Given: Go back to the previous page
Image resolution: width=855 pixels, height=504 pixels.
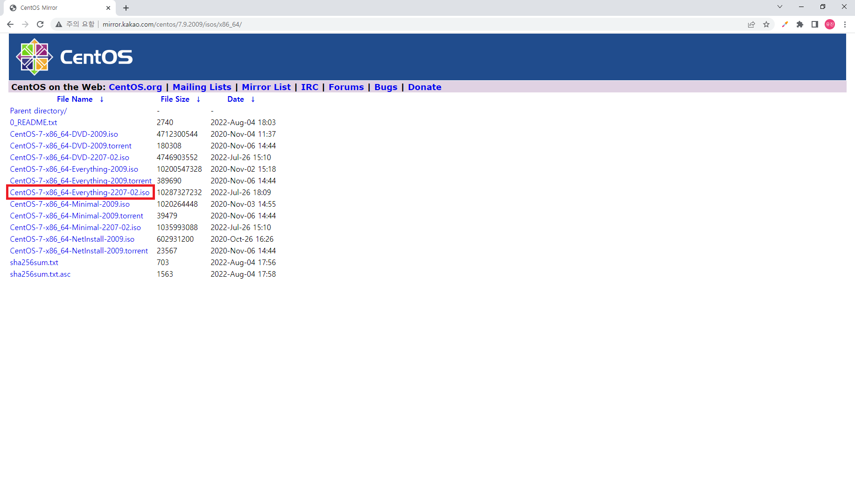Looking at the screenshot, I should 10,24.
